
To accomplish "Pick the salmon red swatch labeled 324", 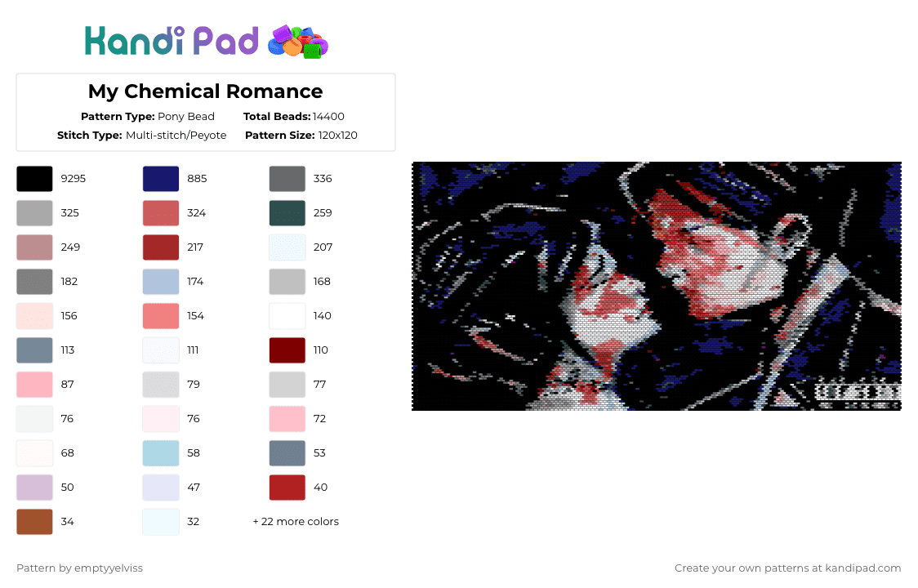I will coord(161,213).
